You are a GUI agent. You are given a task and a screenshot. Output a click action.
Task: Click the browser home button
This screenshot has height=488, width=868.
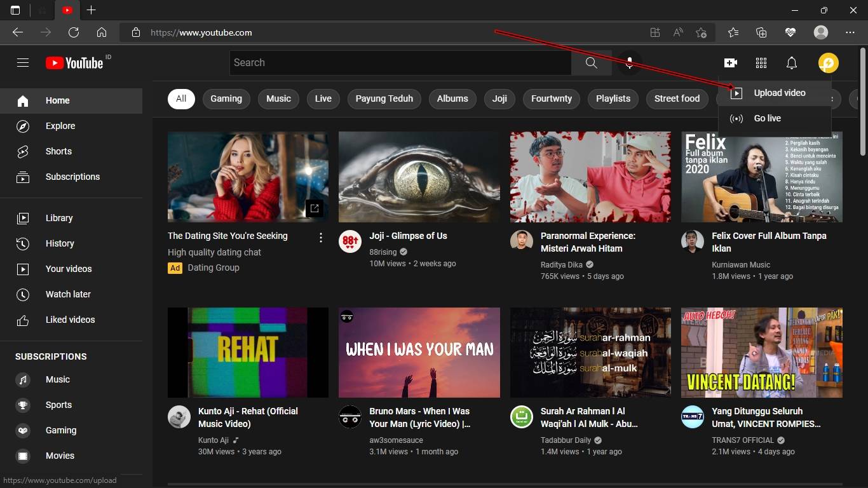[x=102, y=32]
